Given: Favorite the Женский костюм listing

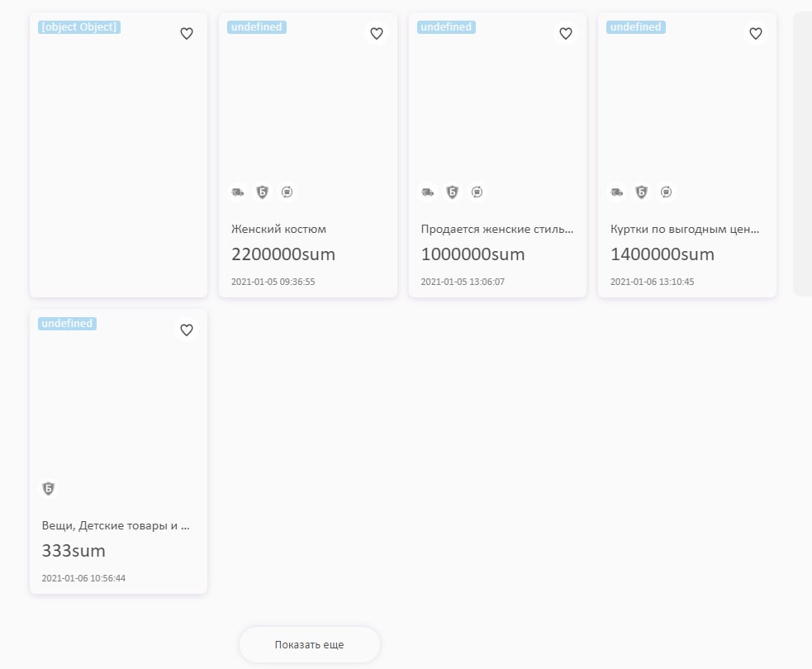Looking at the screenshot, I should [x=377, y=34].
